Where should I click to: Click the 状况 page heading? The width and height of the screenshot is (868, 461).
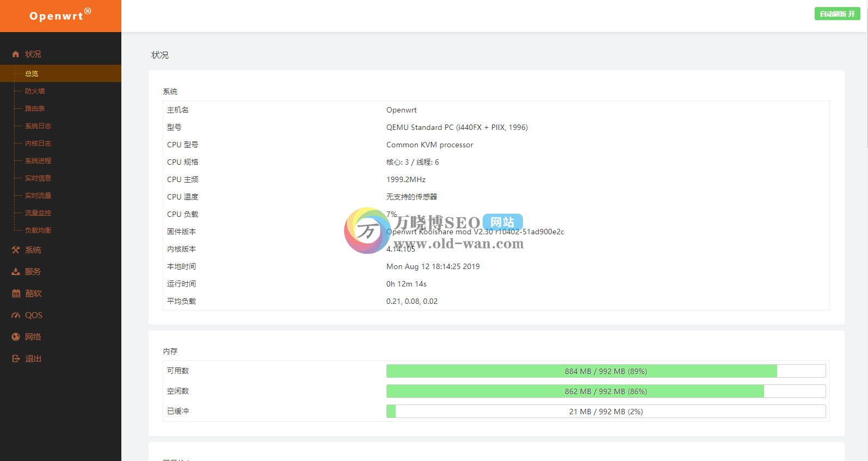pyautogui.click(x=160, y=55)
